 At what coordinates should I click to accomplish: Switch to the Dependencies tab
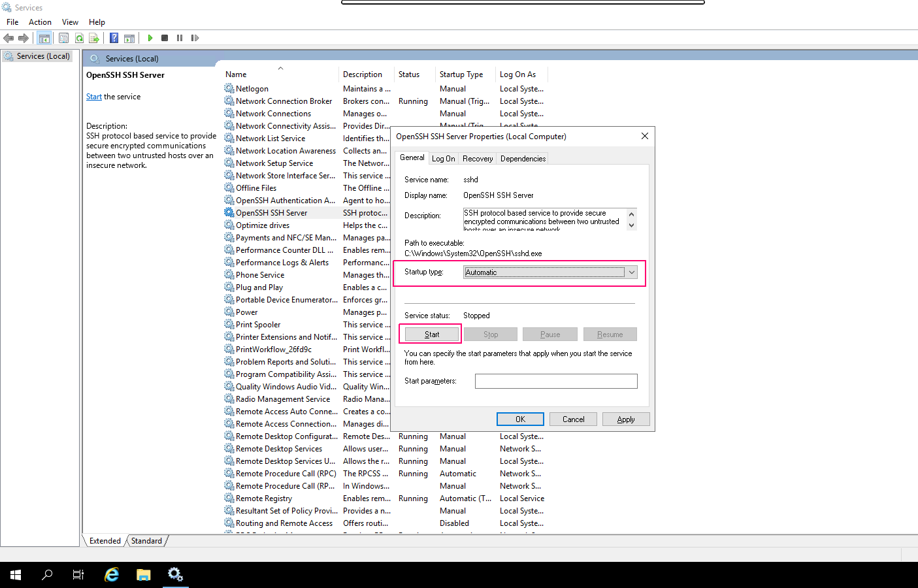[523, 159]
